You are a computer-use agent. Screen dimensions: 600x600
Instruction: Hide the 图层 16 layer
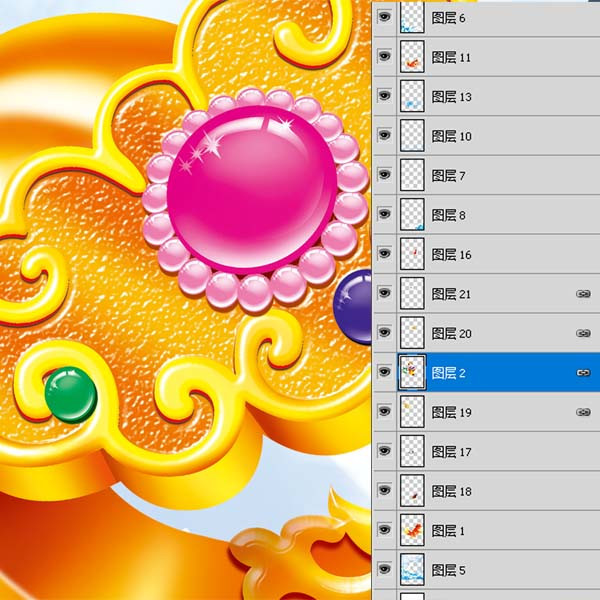pyautogui.click(x=384, y=253)
